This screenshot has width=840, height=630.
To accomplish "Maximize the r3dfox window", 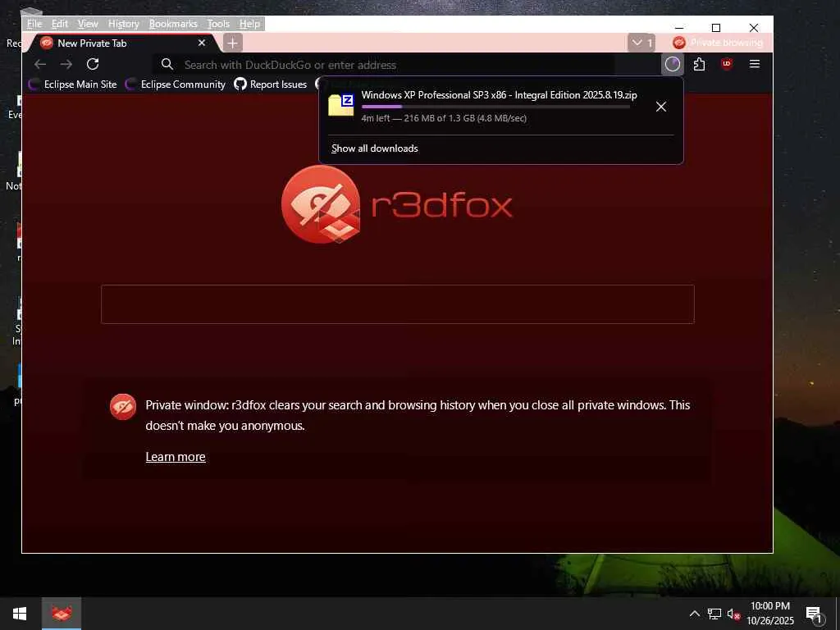I will 715,27.
